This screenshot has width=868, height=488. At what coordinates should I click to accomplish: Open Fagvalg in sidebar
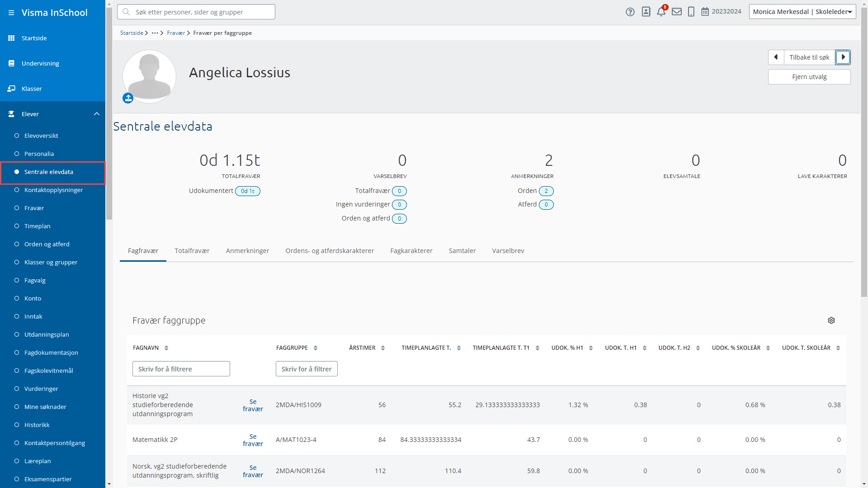point(35,280)
